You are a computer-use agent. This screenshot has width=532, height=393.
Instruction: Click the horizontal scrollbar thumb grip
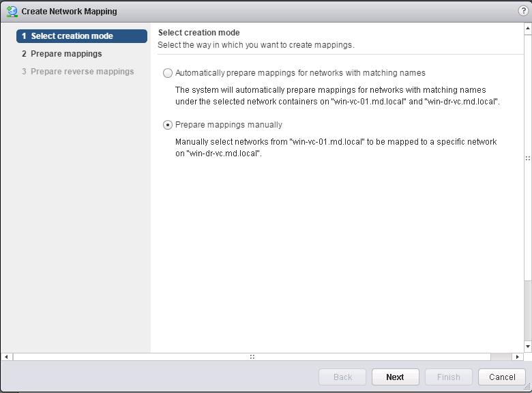click(x=252, y=357)
